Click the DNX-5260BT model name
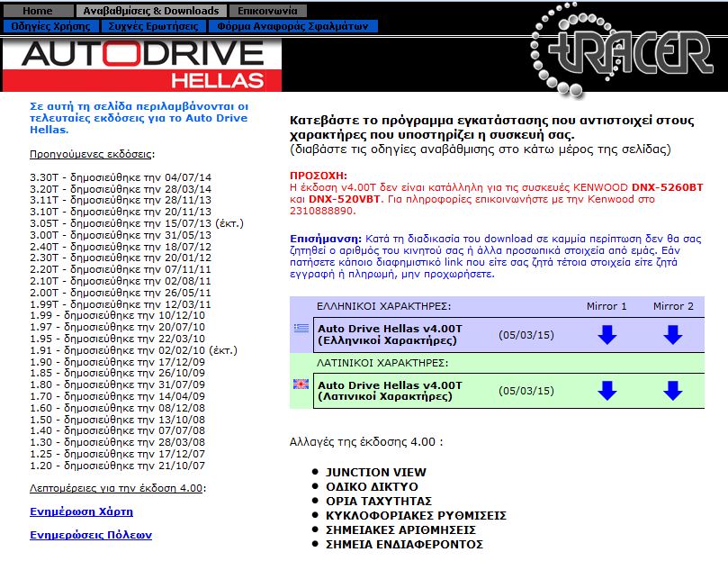This screenshot has width=728, height=561. (x=668, y=187)
